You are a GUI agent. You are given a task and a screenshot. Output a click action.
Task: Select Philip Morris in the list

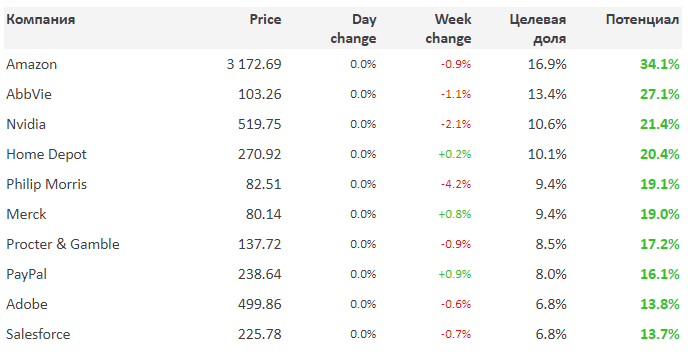(47, 184)
